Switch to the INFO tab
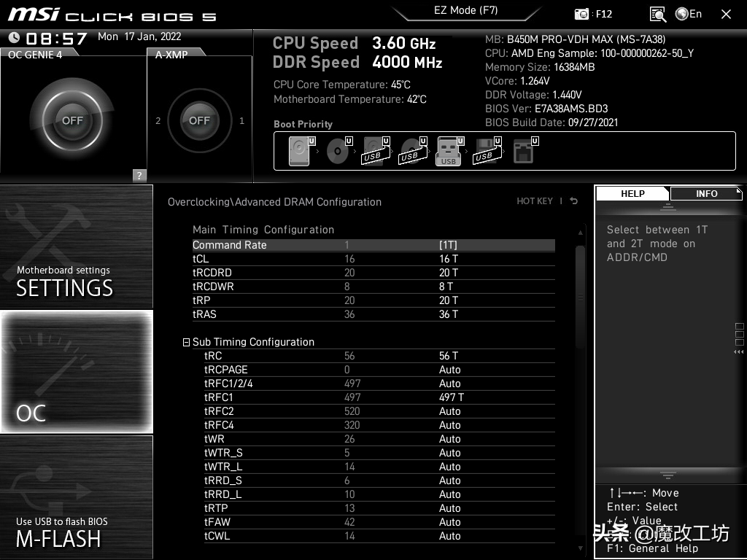 [706, 194]
